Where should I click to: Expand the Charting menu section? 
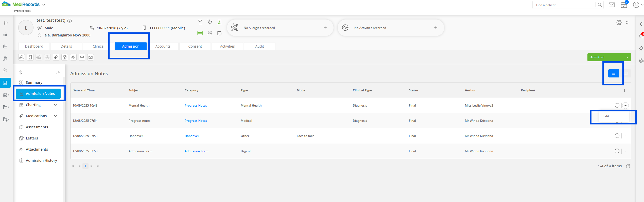click(x=55, y=105)
